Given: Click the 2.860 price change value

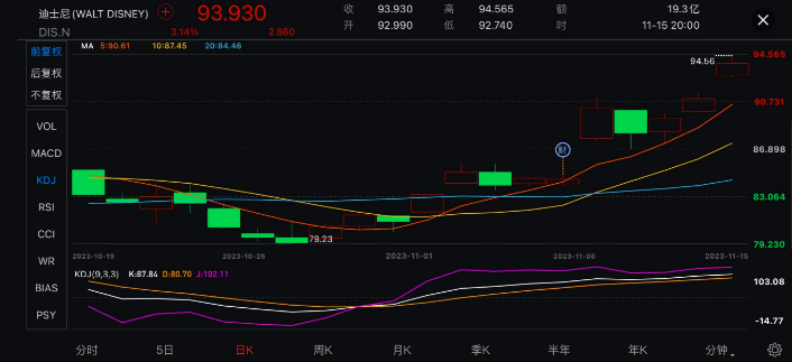Looking at the screenshot, I should (x=281, y=32).
